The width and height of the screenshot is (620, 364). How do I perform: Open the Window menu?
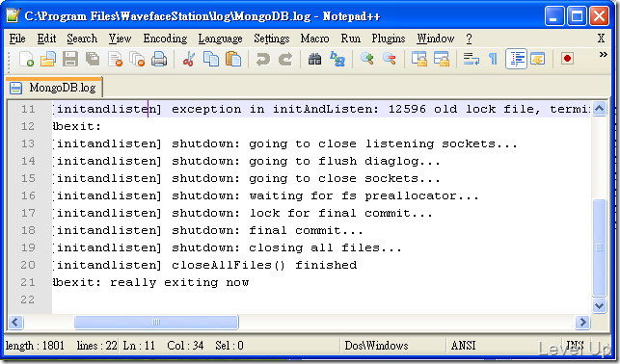tap(435, 39)
